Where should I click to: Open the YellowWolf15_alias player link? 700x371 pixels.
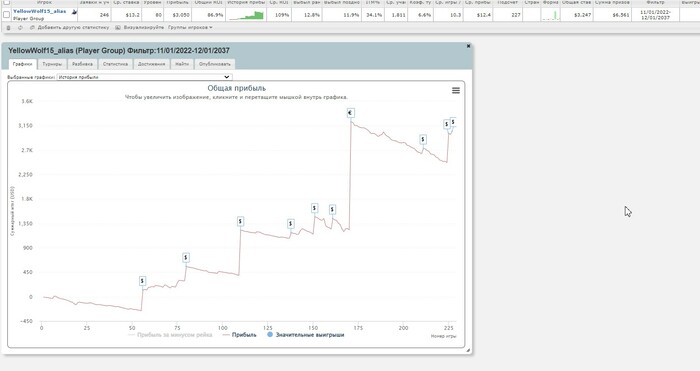pyautogui.click(x=40, y=11)
